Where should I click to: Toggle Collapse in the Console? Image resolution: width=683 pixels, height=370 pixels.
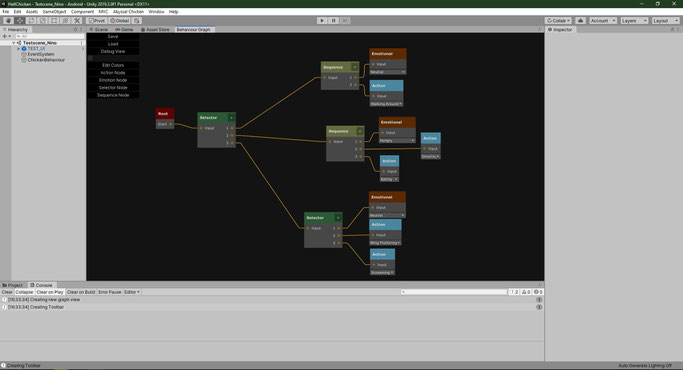tap(24, 292)
